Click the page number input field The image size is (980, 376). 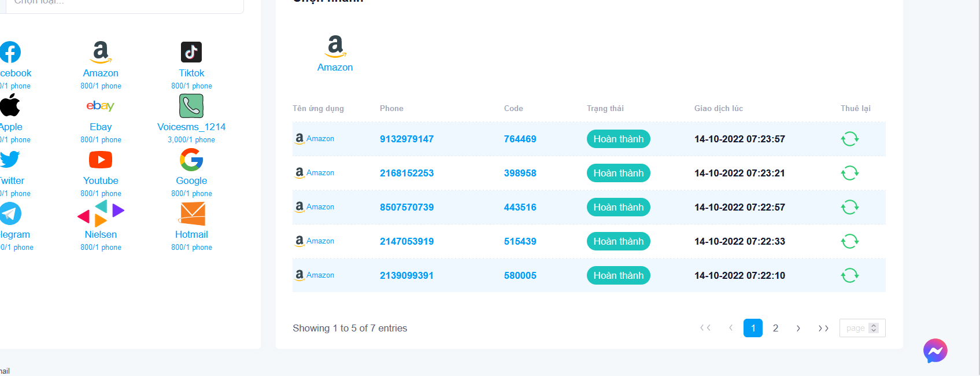pyautogui.click(x=855, y=328)
